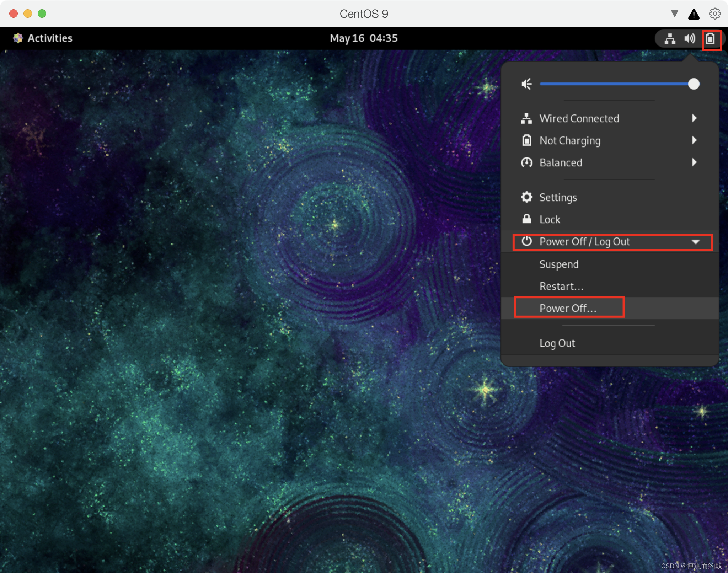Click Log Out in the menu
Image resolution: width=728 pixels, height=573 pixels.
coord(557,343)
